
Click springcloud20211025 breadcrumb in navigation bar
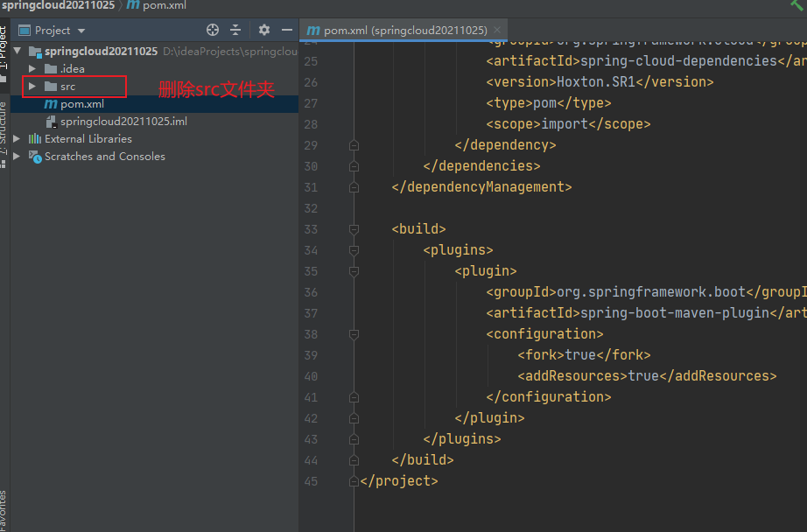[x=58, y=5]
